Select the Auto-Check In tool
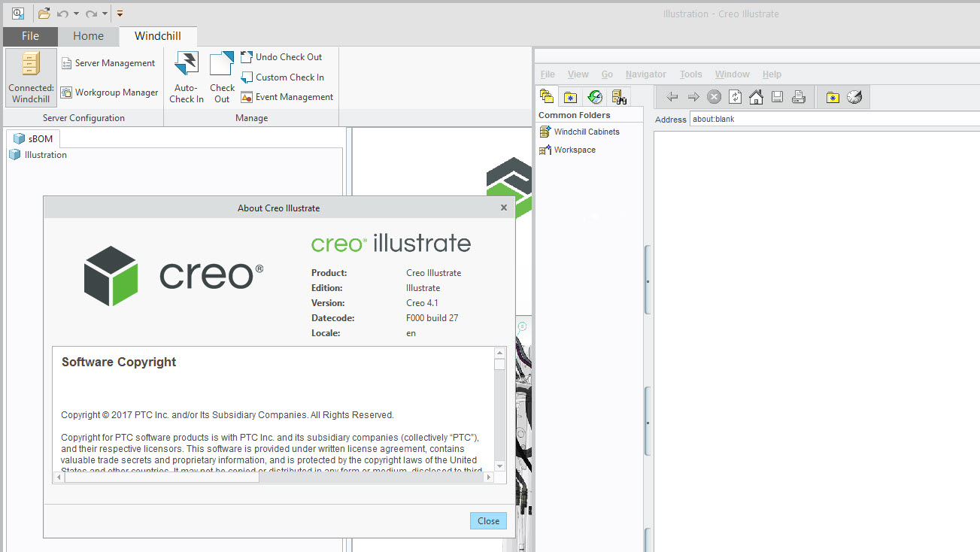The height and width of the screenshot is (552, 980). point(186,75)
